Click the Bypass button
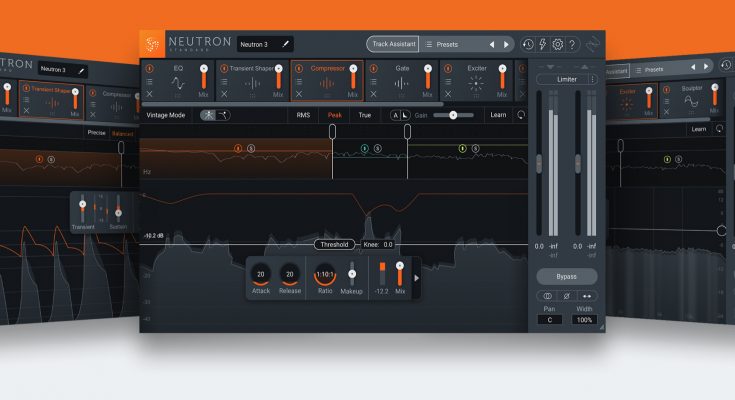The image size is (735, 400). [x=566, y=275]
